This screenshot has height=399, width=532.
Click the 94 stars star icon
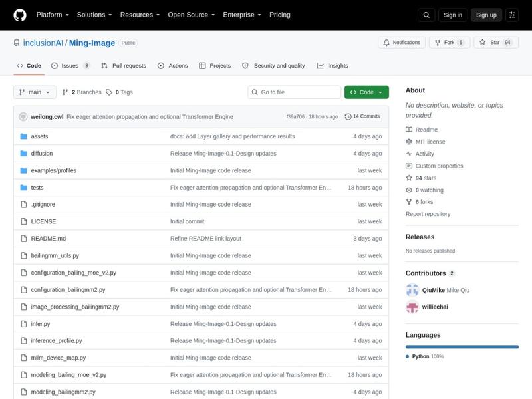point(409,178)
